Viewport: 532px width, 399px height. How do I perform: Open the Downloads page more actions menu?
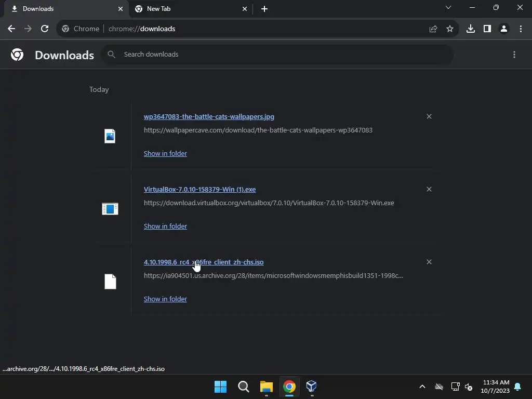click(514, 55)
